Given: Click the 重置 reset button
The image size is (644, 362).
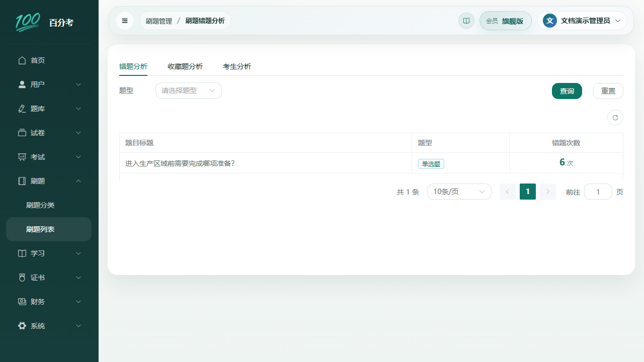Looking at the screenshot, I should pyautogui.click(x=608, y=91).
